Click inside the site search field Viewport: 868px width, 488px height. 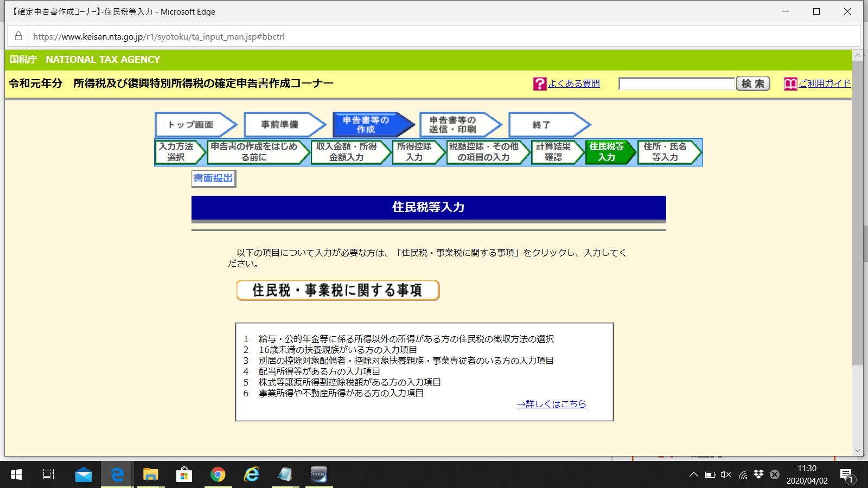675,84
